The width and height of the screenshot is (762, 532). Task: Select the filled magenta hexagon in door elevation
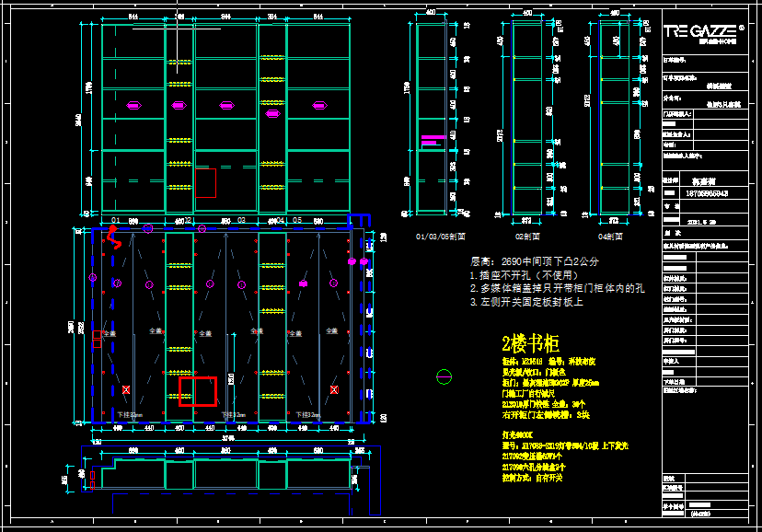pos(304,283)
